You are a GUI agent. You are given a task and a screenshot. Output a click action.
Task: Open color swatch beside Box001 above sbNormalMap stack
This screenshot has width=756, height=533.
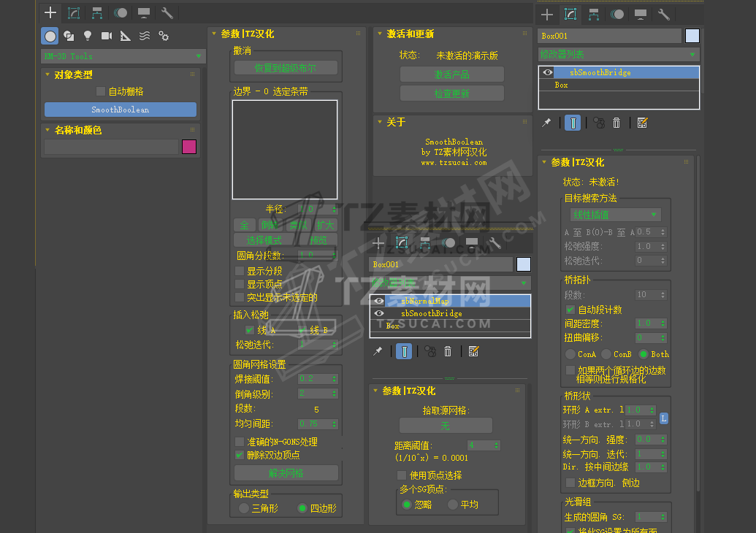click(x=524, y=264)
